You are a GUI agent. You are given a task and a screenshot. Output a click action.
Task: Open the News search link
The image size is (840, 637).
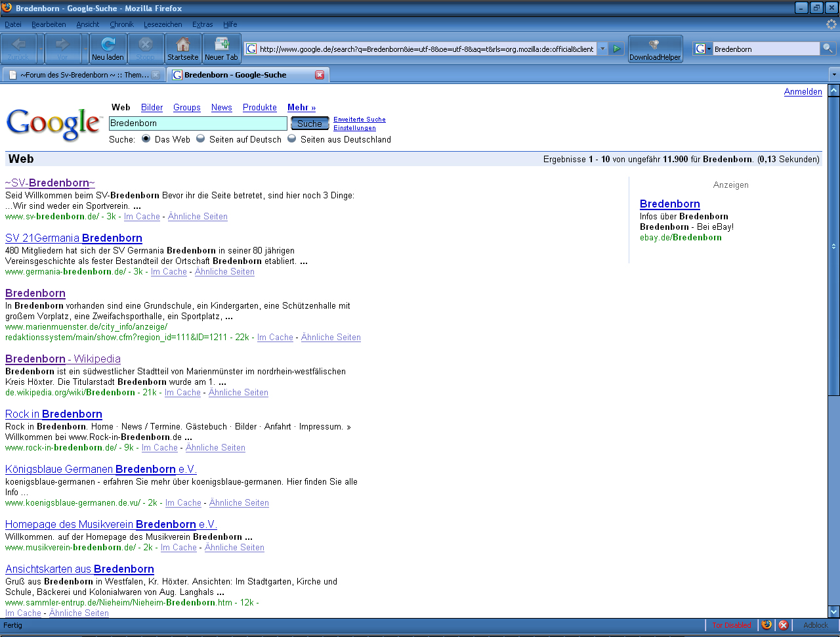coord(222,108)
